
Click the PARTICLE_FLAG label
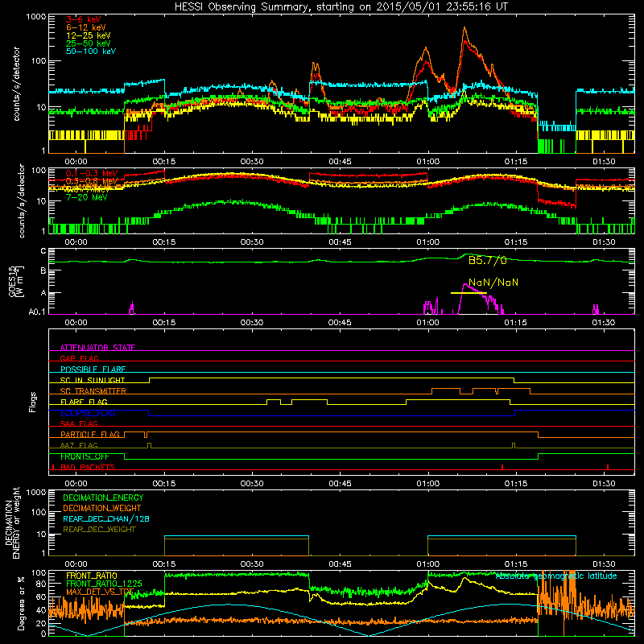[x=90, y=435]
